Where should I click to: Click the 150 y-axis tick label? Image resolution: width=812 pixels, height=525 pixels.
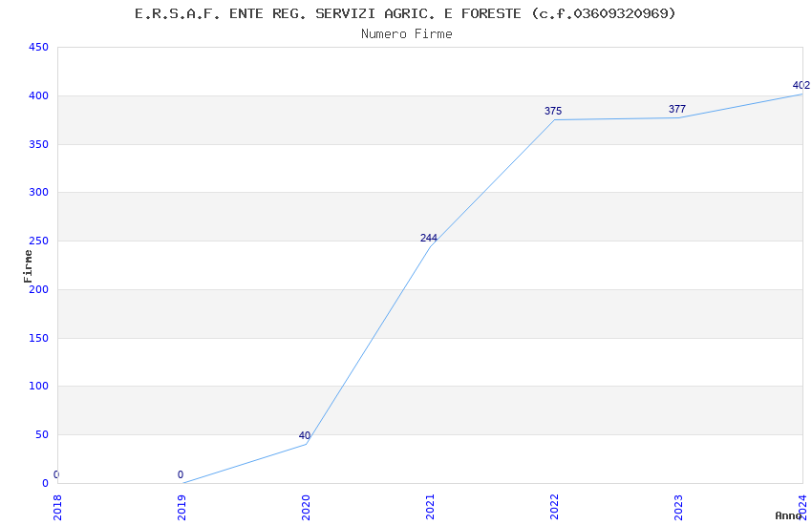coord(39,338)
